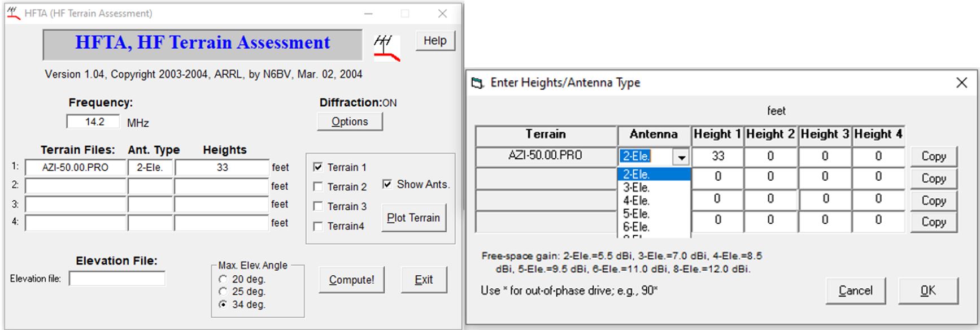The height and width of the screenshot is (330, 980).
Task: Select 34 deg. max elevation angle
Action: tap(223, 305)
